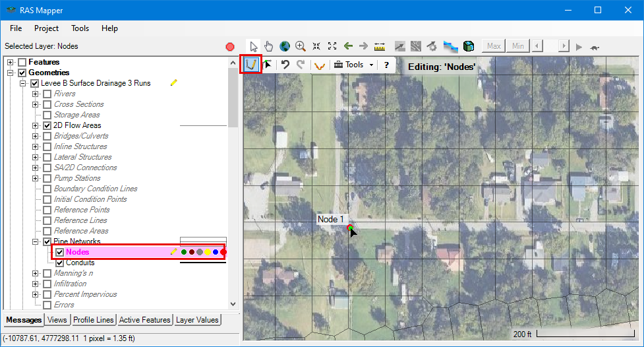644x347 pixels.
Task: Switch to the Profile Lines tab
Action: (93, 320)
